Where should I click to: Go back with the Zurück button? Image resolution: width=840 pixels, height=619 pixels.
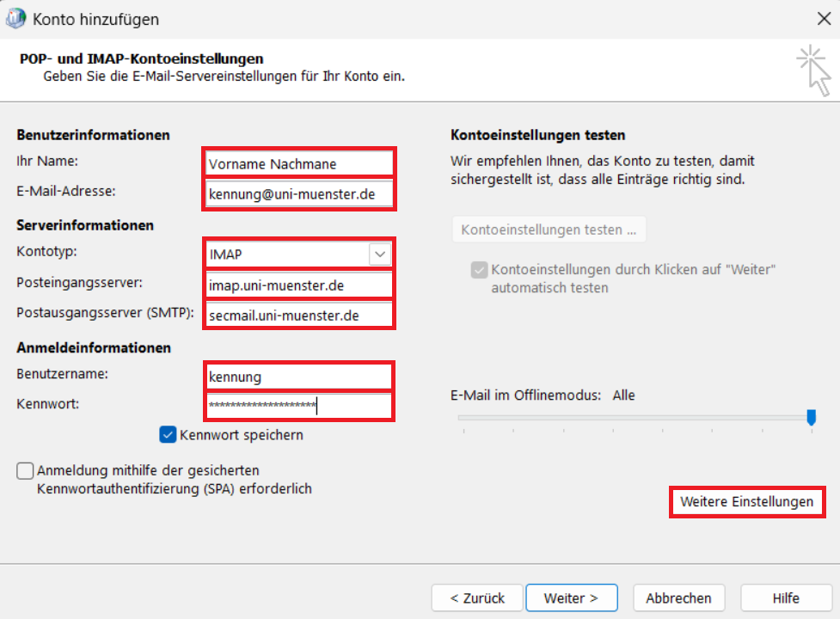coord(477,598)
